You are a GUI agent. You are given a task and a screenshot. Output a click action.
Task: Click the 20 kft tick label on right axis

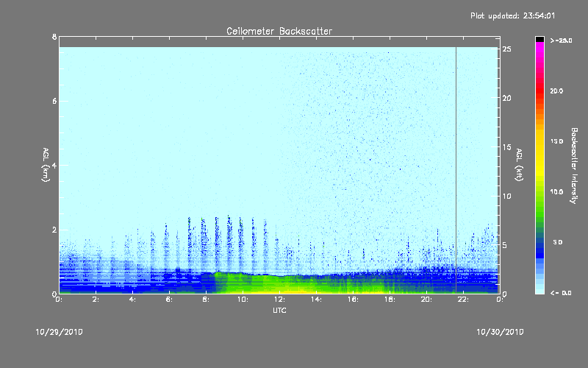[506, 98]
